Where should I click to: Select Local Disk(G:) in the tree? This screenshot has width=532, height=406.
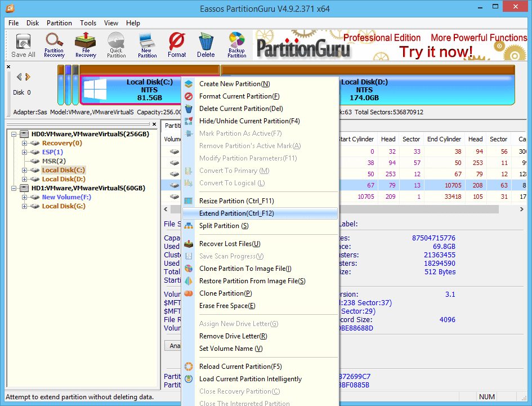click(x=64, y=206)
